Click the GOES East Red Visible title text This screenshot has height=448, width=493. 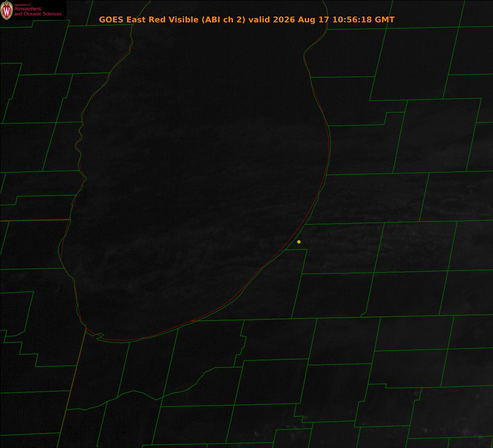[247, 19]
